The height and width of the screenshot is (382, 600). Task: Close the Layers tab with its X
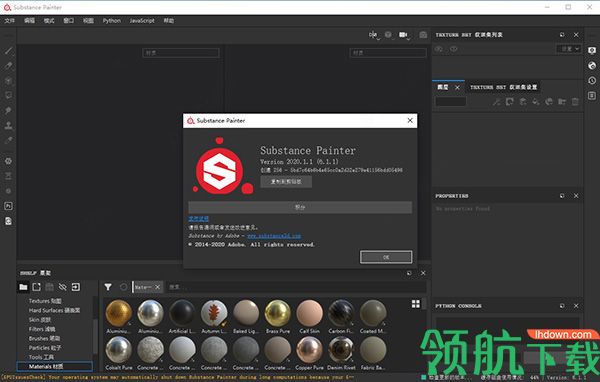pos(457,88)
